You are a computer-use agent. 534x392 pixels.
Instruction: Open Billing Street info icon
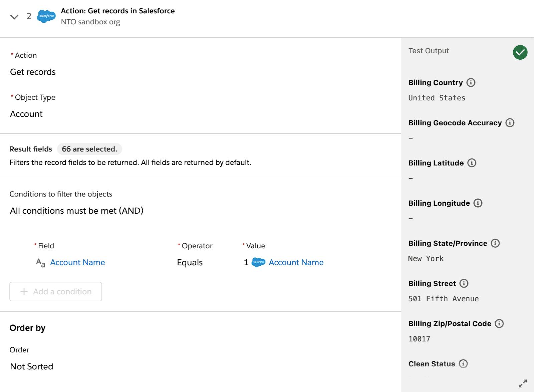tap(464, 283)
